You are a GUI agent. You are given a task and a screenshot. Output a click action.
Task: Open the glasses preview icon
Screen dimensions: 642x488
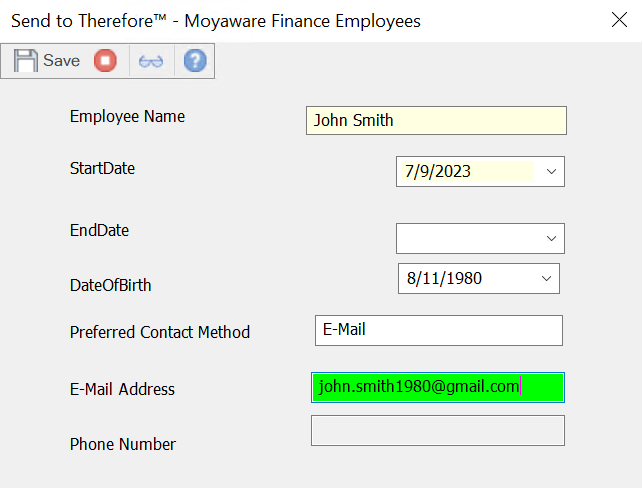[151, 61]
